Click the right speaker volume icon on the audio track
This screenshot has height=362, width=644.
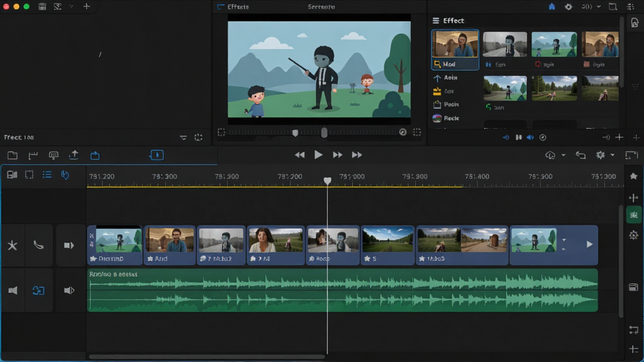click(x=69, y=290)
